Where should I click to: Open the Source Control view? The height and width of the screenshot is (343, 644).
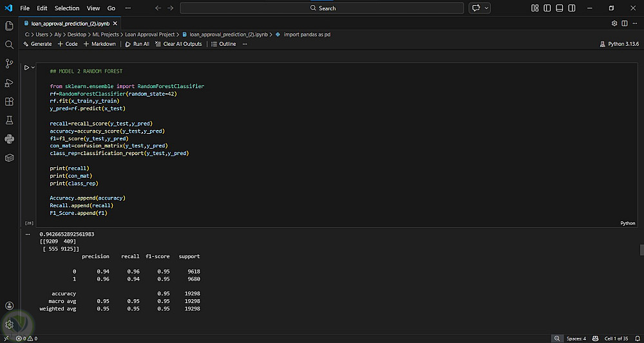click(x=9, y=63)
